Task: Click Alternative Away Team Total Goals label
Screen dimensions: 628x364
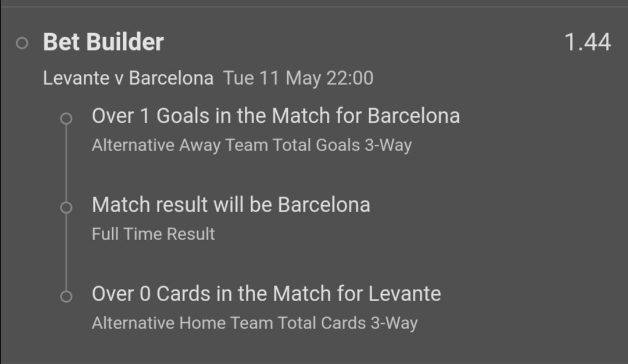Action: pyautogui.click(x=226, y=145)
